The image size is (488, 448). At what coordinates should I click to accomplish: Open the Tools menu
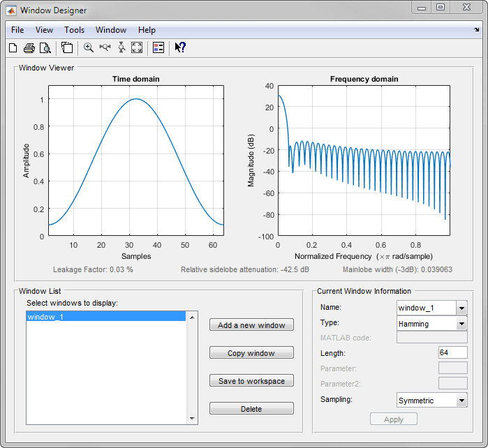coord(75,30)
